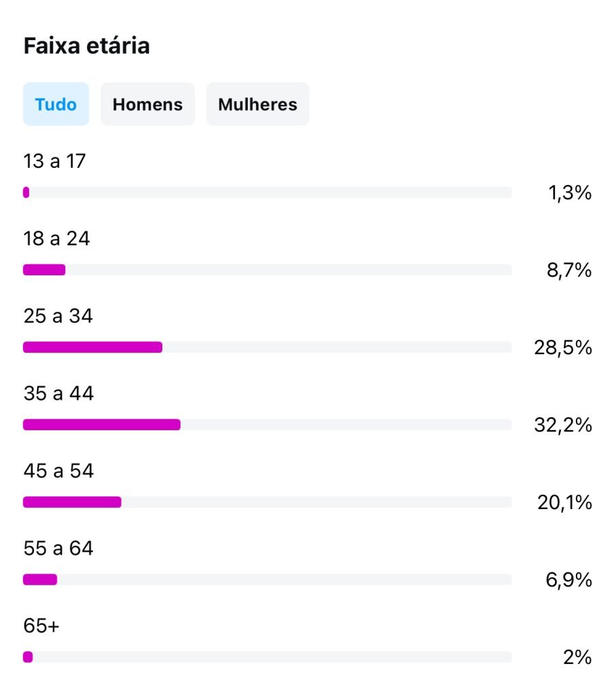This screenshot has height=696, width=616.
Task: Click the 35 a 44 label
Action: pos(58,394)
